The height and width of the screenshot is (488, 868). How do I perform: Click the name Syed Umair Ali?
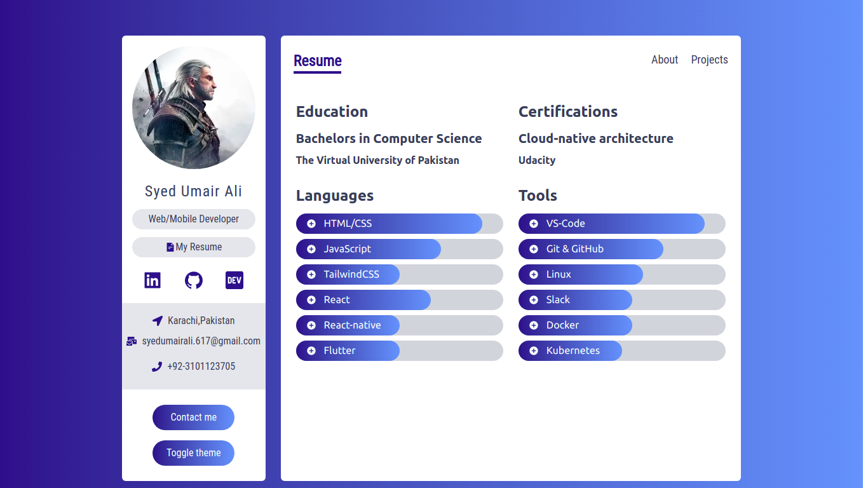click(194, 191)
